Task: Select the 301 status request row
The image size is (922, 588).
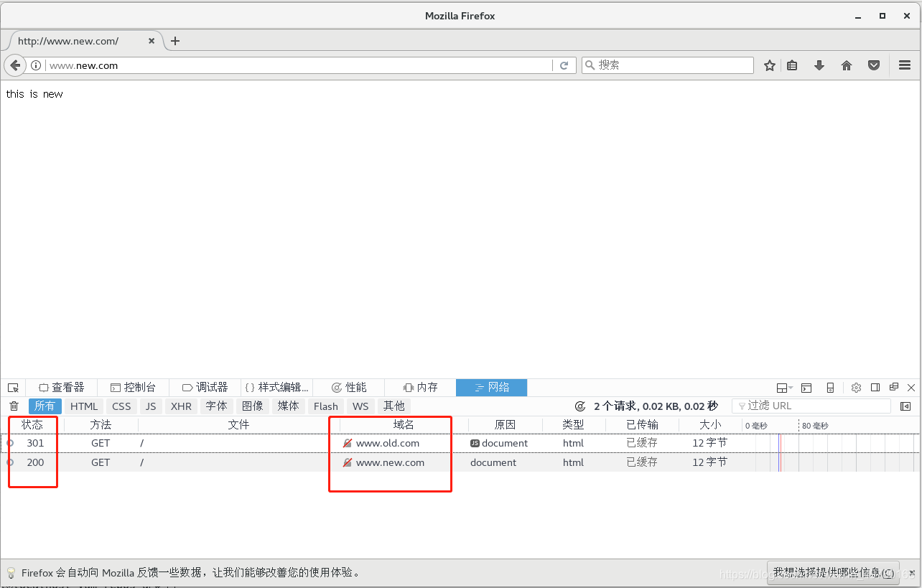Action: (x=460, y=444)
